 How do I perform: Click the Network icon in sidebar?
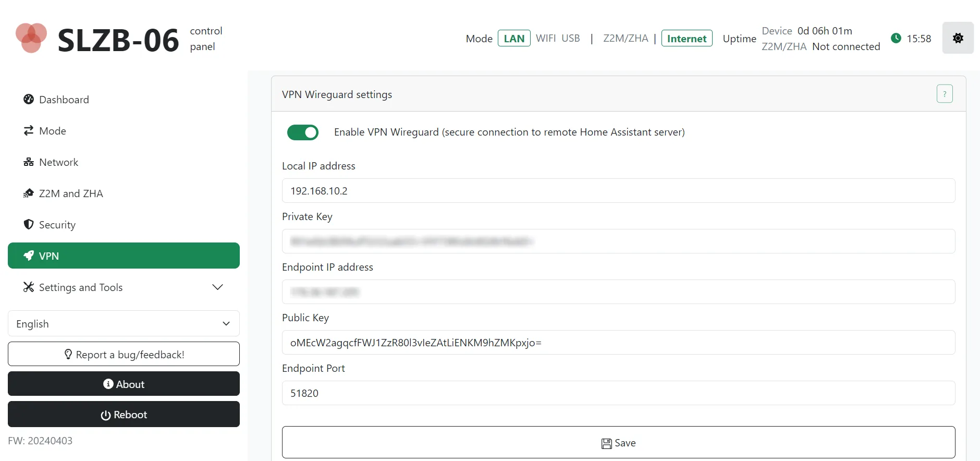[29, 162]
